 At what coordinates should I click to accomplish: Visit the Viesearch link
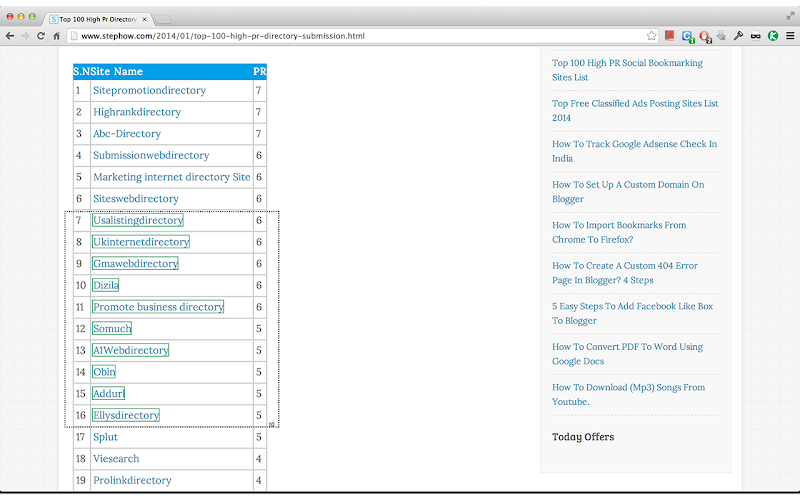tap(116, 459)
